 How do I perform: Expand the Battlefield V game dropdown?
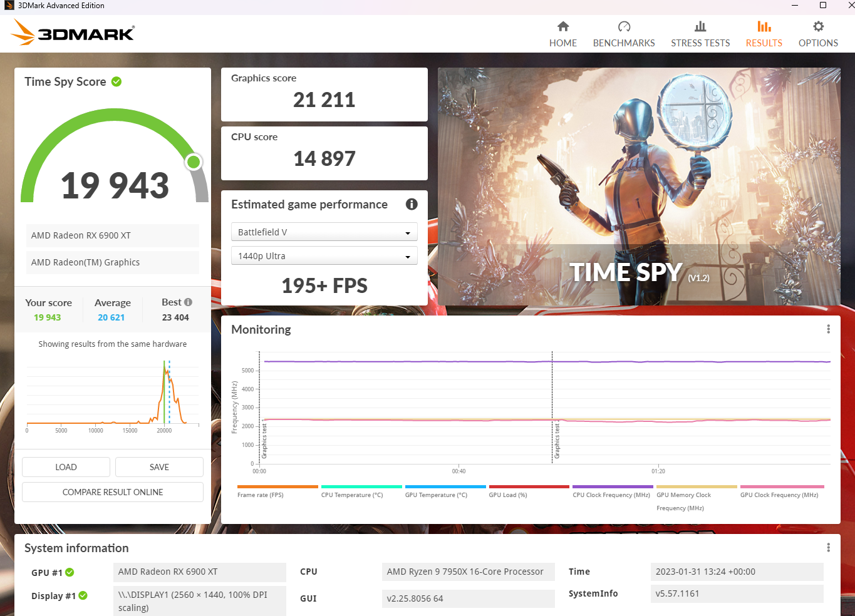[x=324, y=232]
